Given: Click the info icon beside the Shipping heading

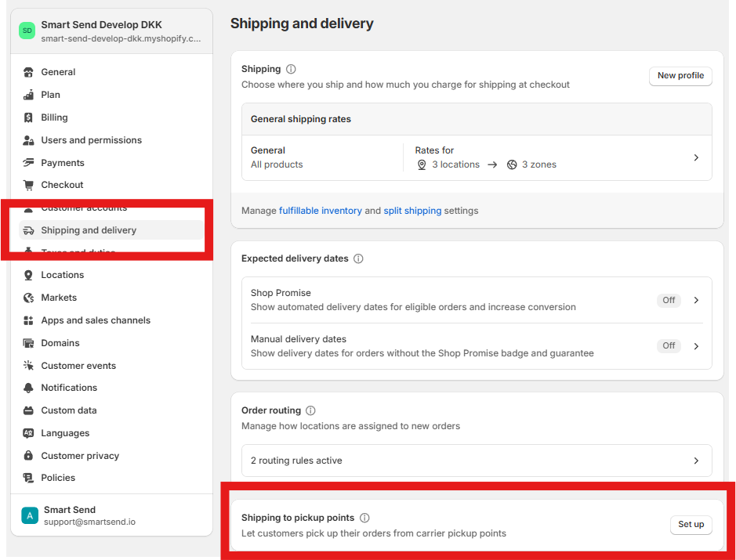Looking at the screenshot, I should click(290, 69).
